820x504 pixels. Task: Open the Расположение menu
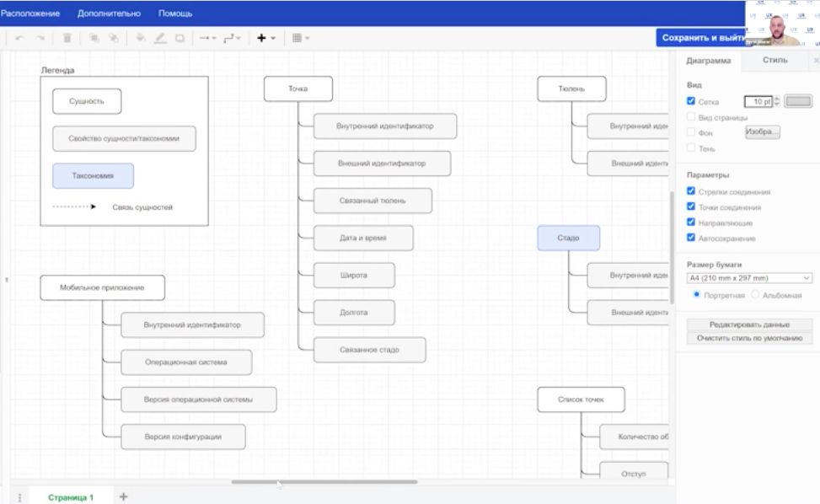pyautogui.click(x=29, y=13)
